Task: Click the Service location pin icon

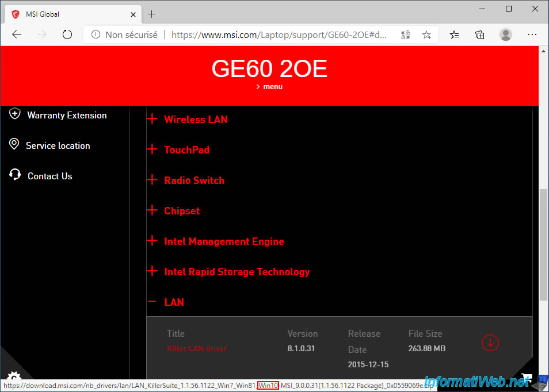Action: point(14,144)
